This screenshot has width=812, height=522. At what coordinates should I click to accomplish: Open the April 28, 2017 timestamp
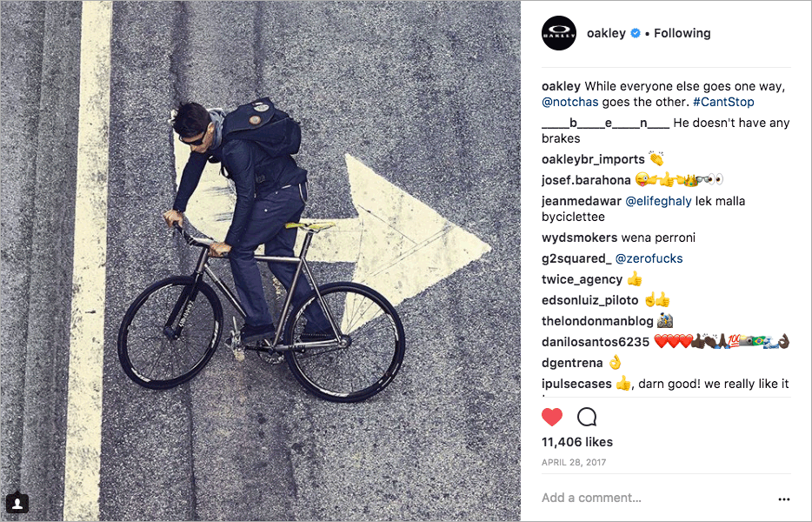[x=574, y=462]
